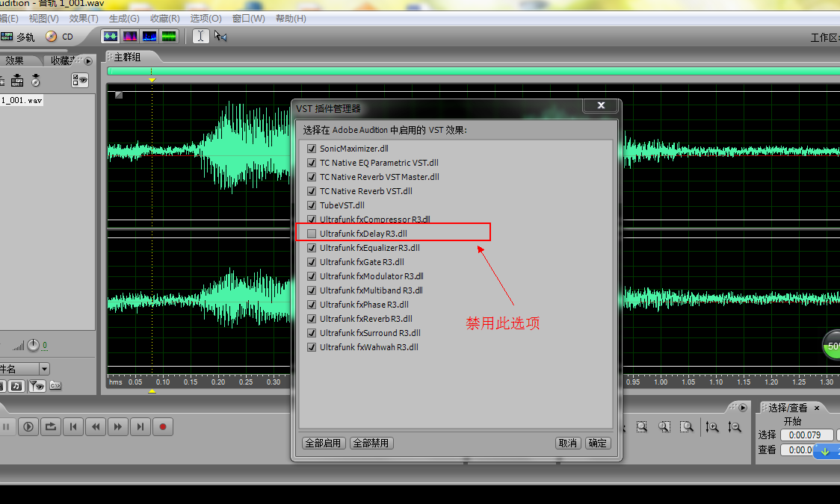Click insert into multitrack icon in Files panel
Viewport: 840px width, 504px height.
(x=17, y=80)
